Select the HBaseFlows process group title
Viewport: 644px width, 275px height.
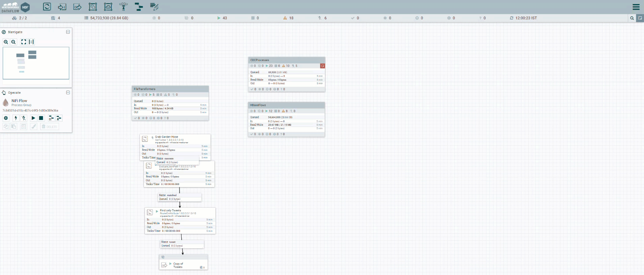(258, 105)
